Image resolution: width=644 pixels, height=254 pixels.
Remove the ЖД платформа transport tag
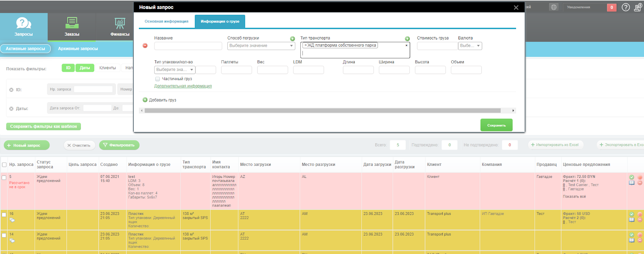305,45
